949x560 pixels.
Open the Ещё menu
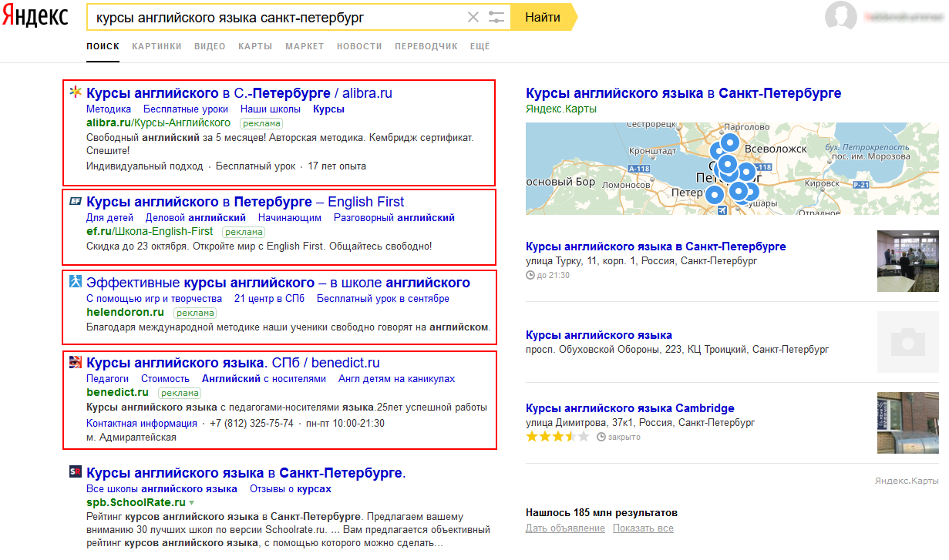click(x=480, y=46)
